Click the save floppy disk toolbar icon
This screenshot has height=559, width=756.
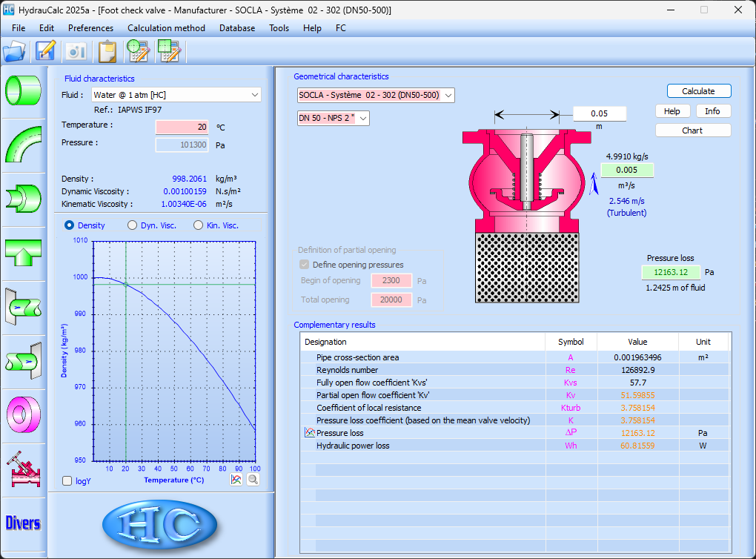pyautogui.click(x=46, y=51)
